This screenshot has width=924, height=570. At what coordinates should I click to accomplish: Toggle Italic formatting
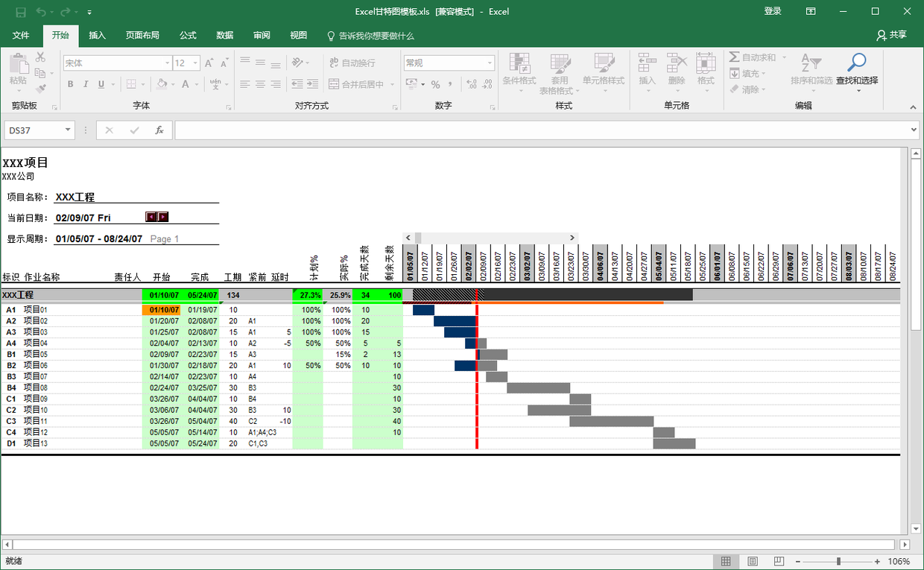(x=86, y=84)
